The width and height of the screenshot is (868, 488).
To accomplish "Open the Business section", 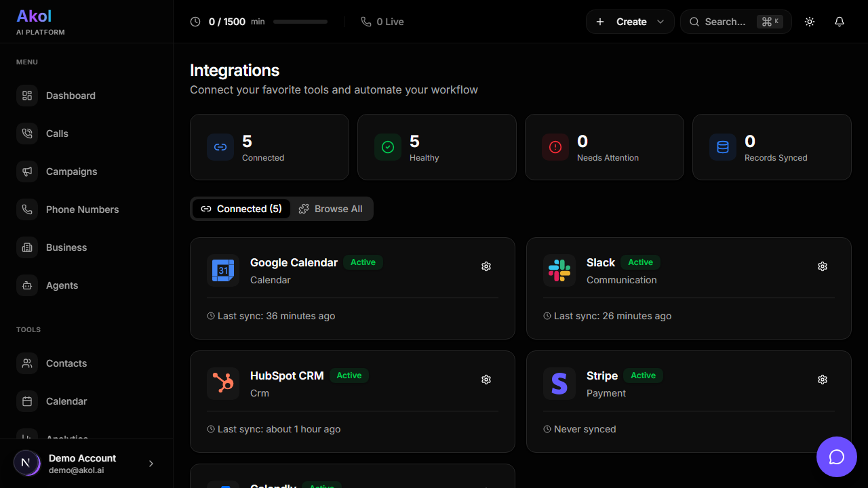I will pos(67,247).
